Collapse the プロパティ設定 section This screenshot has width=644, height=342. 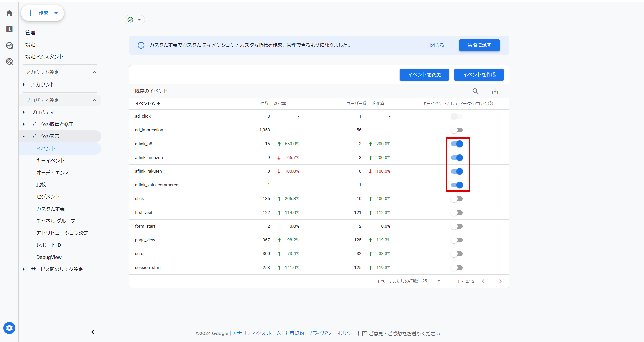(94, 100)
